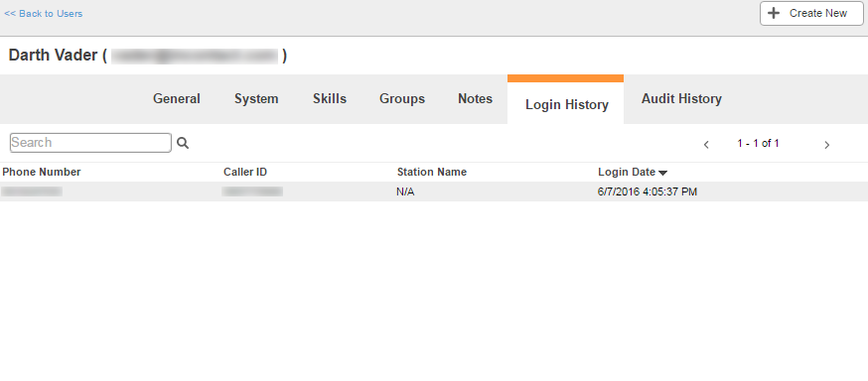The image size is (868, 381).
Task: Click the Login Date sort arrow
Action: [663, 173]
